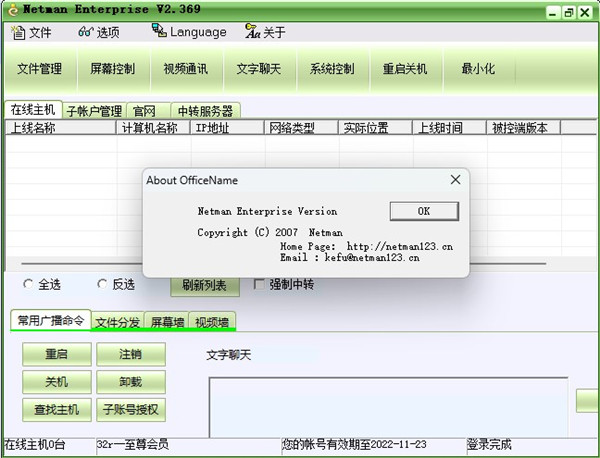Open the 关于 menu
The width and height of the screenshot is (600, 458).
(x=265, y=32)
